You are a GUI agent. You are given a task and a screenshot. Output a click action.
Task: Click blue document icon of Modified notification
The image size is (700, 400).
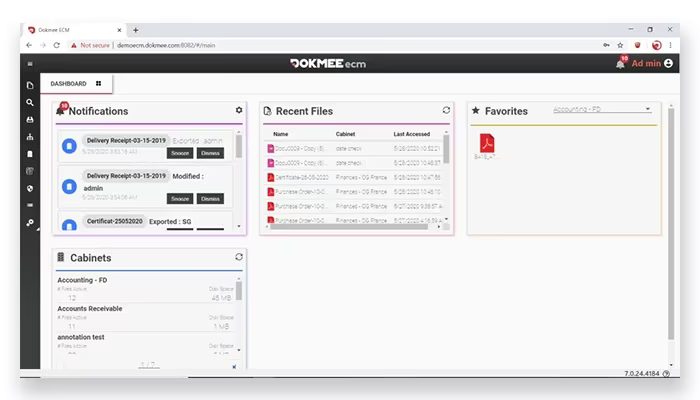coord(69,186)
